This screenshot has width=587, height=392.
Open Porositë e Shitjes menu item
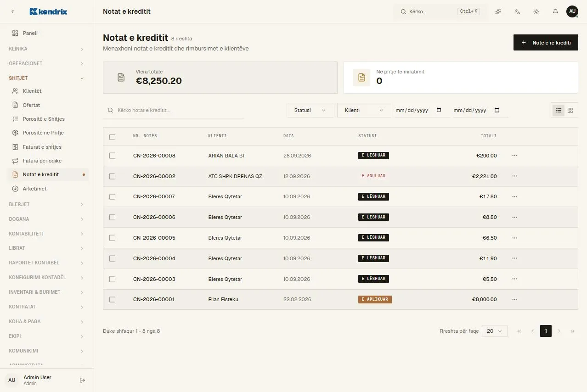(x=48, y=119)
